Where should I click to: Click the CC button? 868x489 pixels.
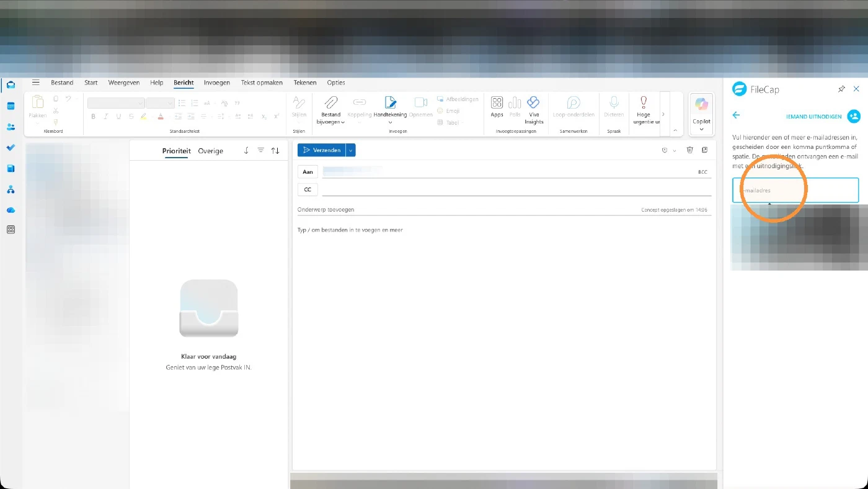click(308, 189)
